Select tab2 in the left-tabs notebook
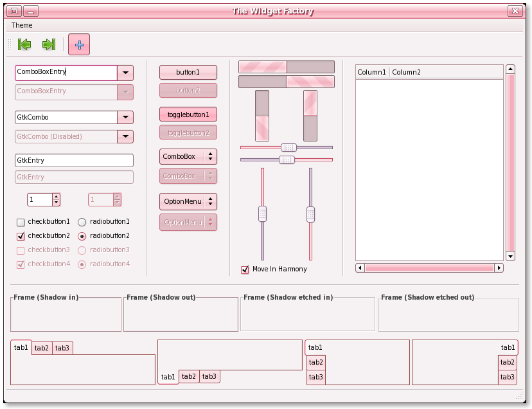532x409 pixels. [315, 363]
